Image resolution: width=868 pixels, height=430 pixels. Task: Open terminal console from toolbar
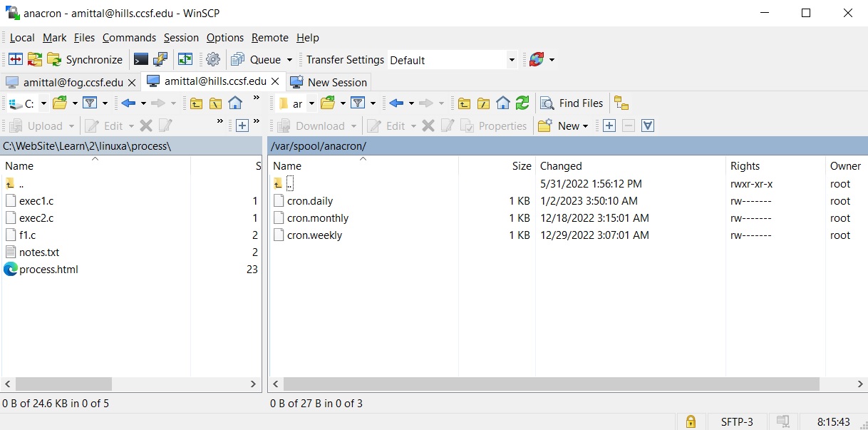click(141, 60)
